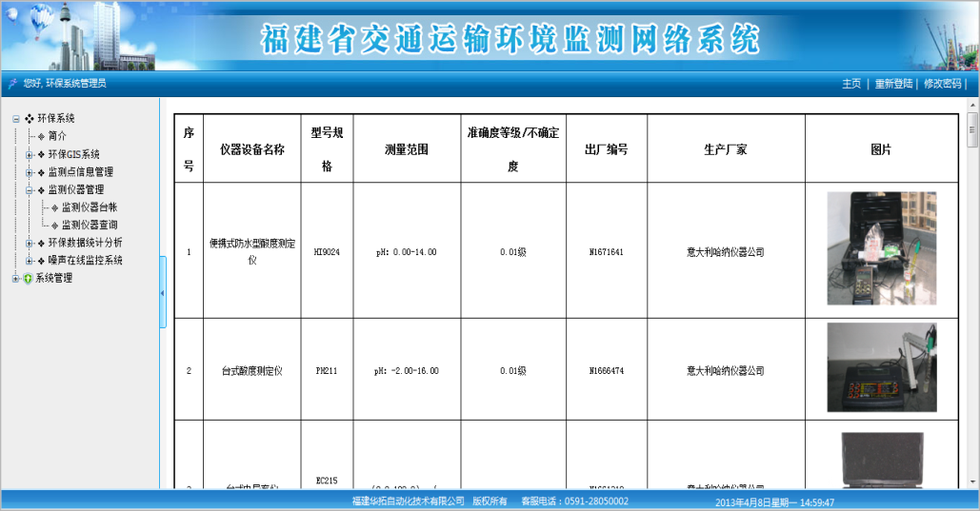This screenshot has width=980, height=511.
Task: Click the 系统管理 green shield icon
Action: 28,279
